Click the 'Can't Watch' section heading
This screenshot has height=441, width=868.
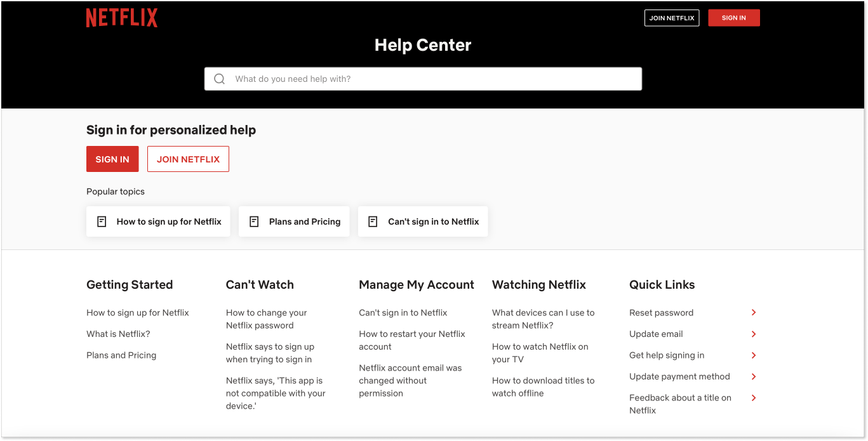click(x=260, y=285)
